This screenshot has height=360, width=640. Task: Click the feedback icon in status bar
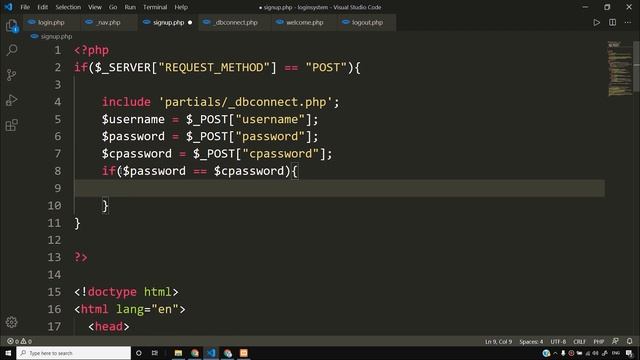click(615, 341)
